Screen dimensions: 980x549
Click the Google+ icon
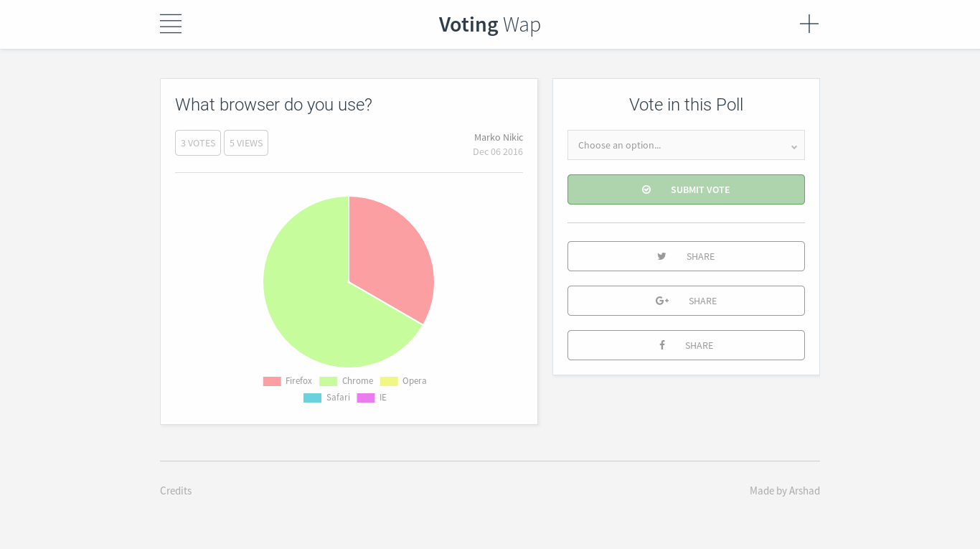[661, 301]
